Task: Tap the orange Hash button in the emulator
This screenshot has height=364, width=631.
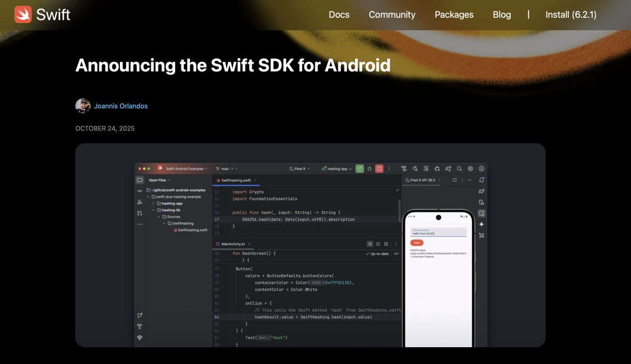Action: click(x=416, y=243)
